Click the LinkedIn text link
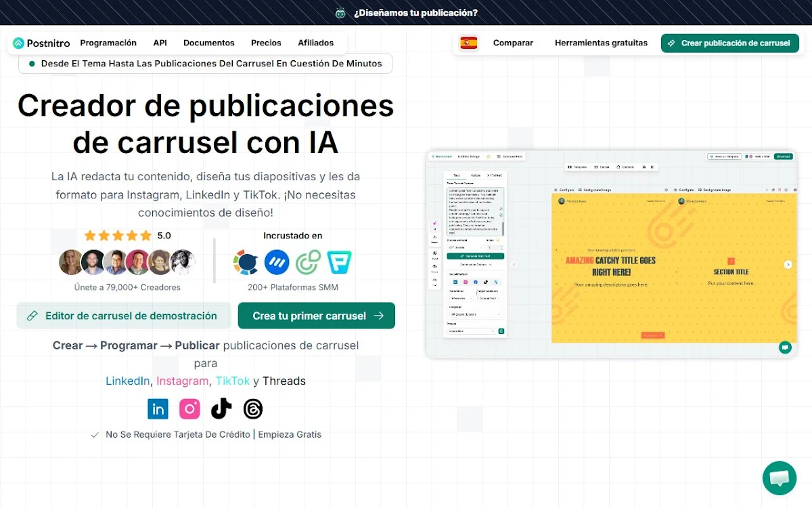Image resolution: width=812 pixels, height=508 pixels. [127, 381]
